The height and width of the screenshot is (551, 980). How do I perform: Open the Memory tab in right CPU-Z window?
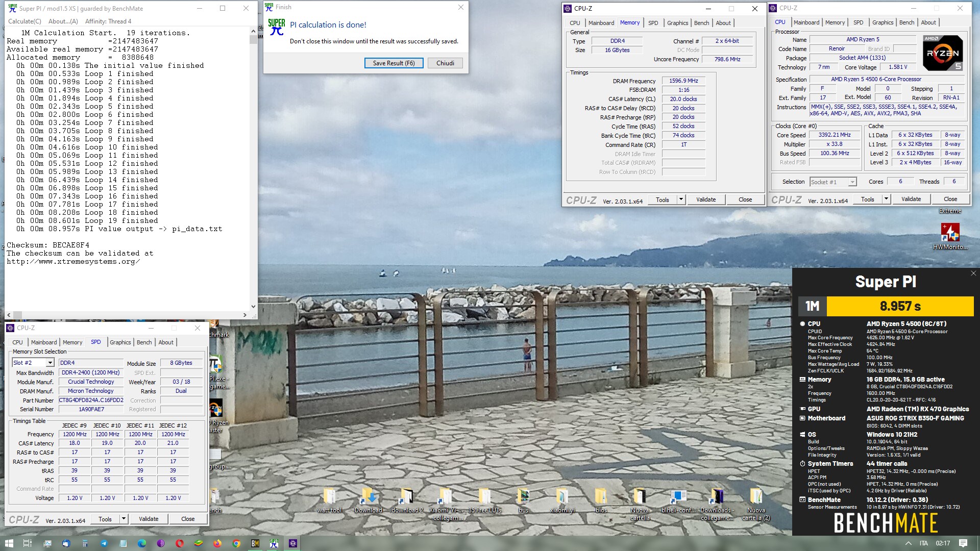(x=835, y=22)
